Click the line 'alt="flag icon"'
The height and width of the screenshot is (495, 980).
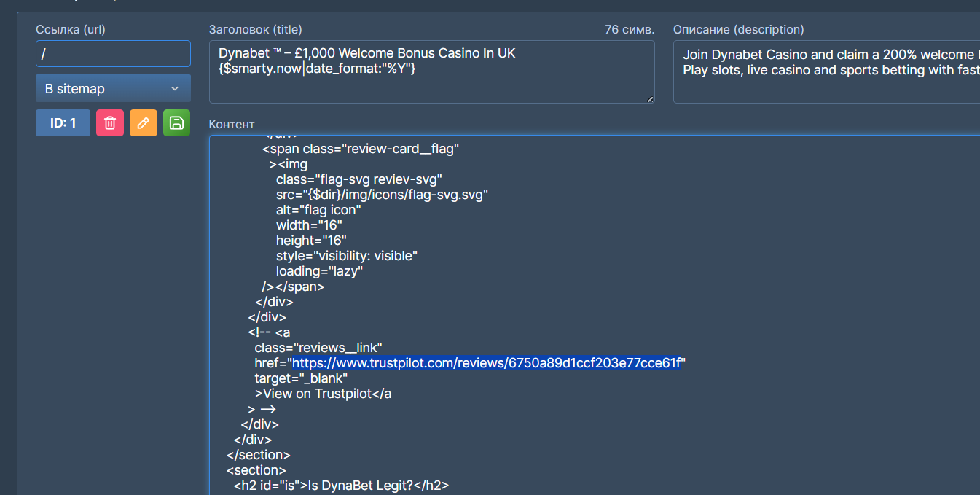tap(318, 210)
